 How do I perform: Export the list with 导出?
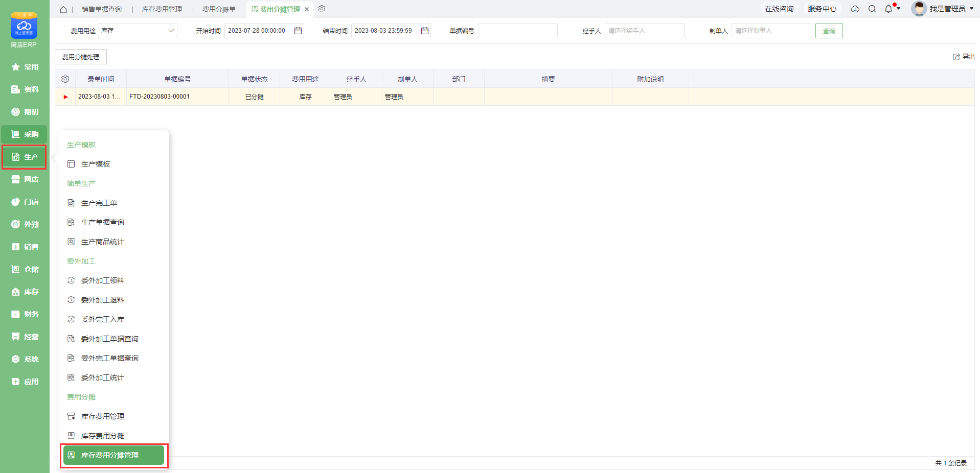pos(964,57)
